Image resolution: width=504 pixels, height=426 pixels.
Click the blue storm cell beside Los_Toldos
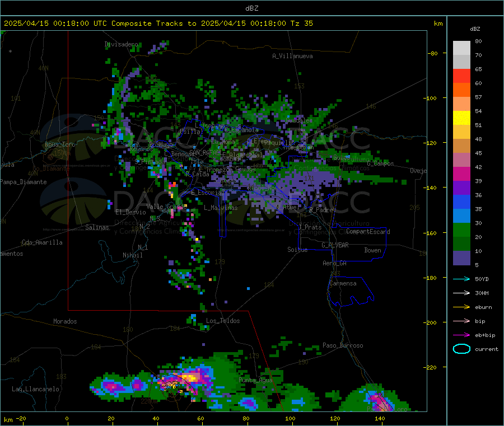tap(193, 318)
